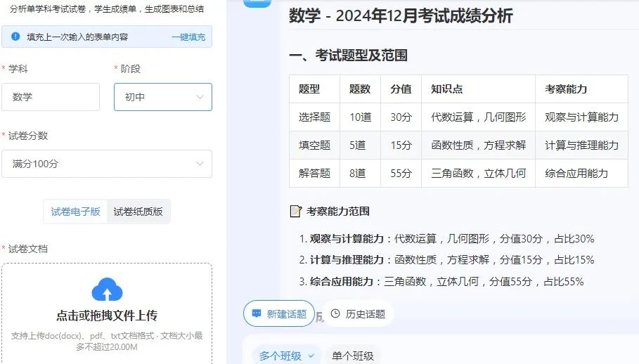Image resolution: width=639 pixels, height=364 pixels.
Task: Switch to the 试卷电子版 tab
Action: pos(75,212)
